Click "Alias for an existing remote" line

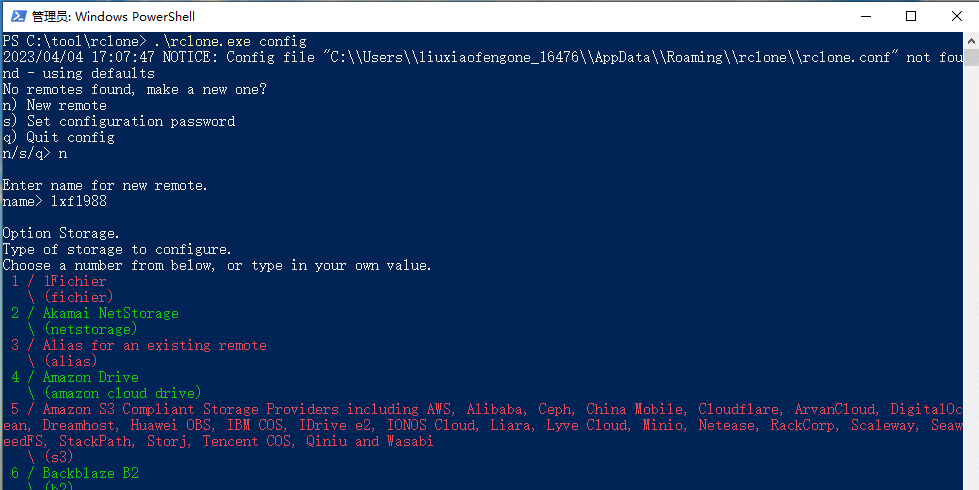coord(154,345)
